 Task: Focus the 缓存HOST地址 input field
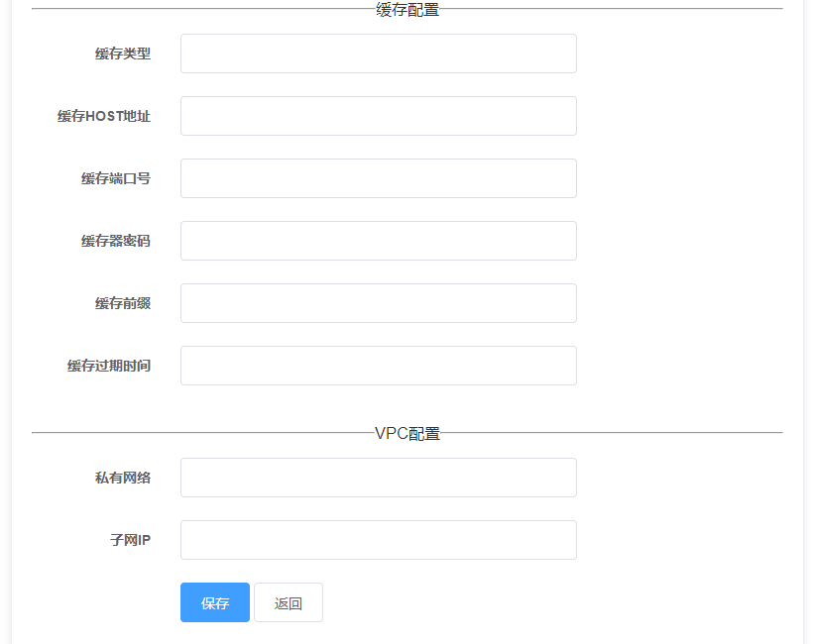coord(379,116)
